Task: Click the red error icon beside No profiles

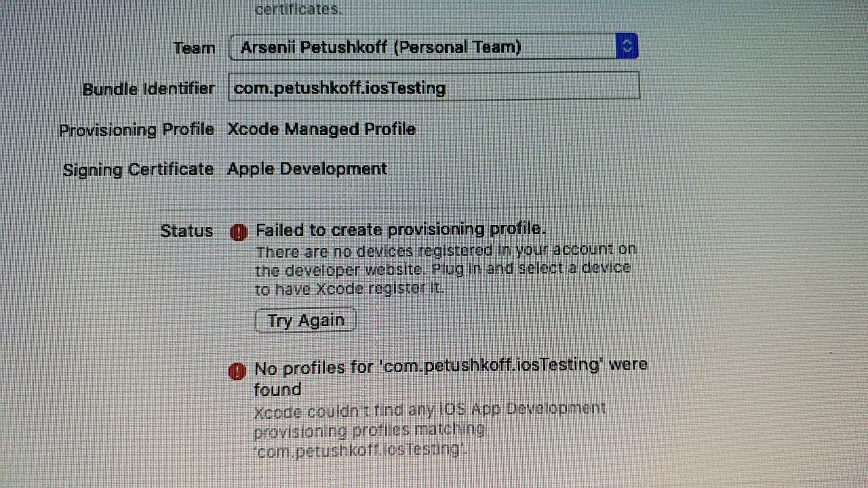Action: 237,371
